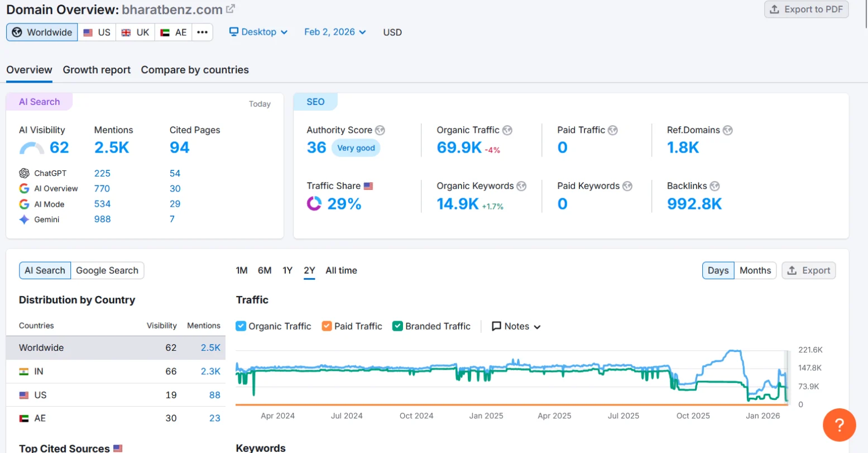Click the AI Visibility gauge icon
This screenshot has width=868, height=453.
[x=31, y=148]
